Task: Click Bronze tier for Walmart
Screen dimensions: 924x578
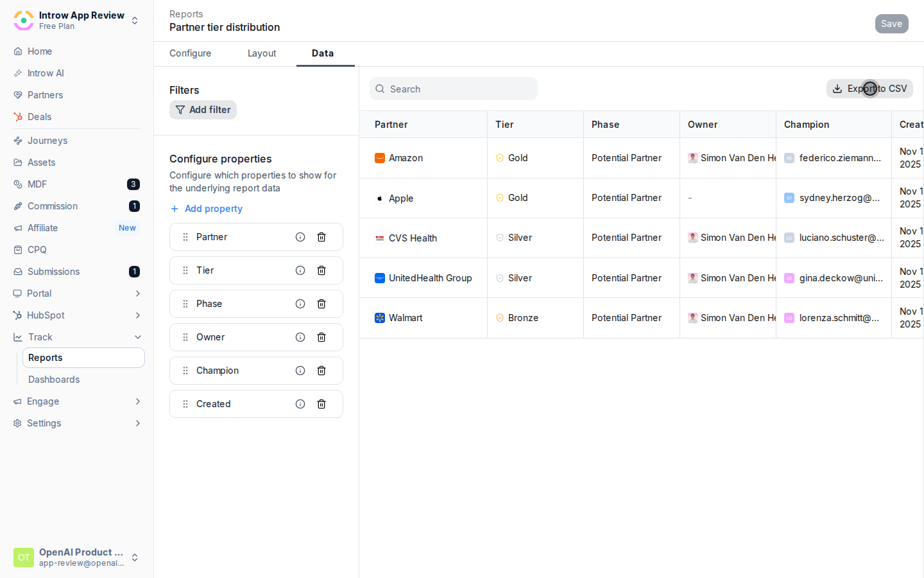Action: click(x=523, y=318)
